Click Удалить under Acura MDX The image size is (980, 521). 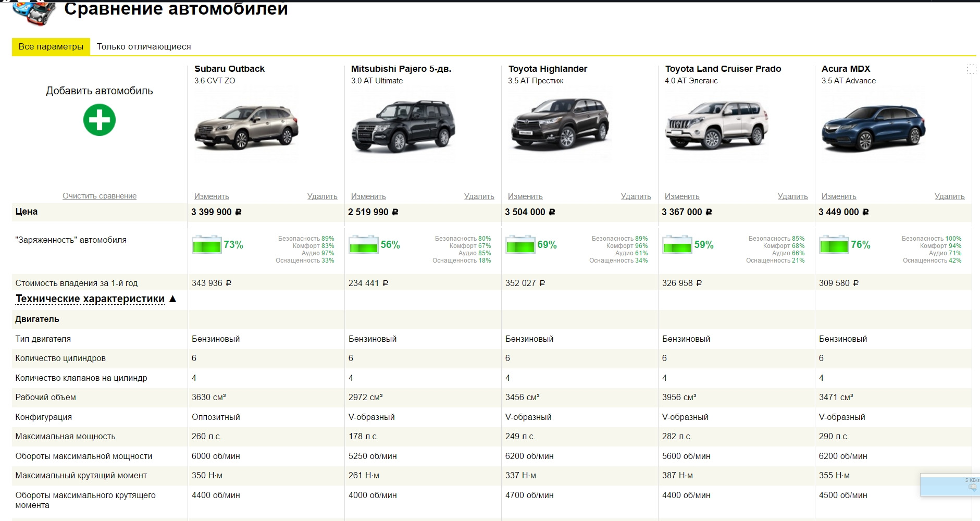tap(950, 196)
